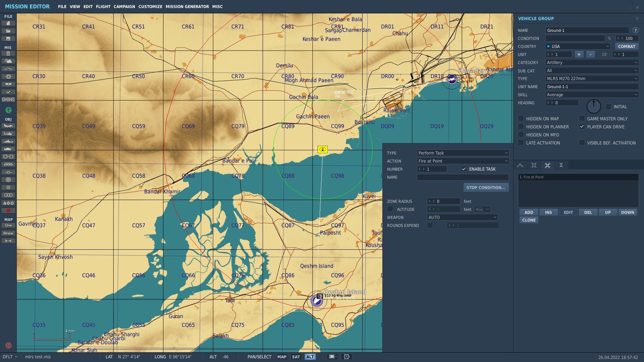Viewport: 644px width, 362px height.
Task: Select the helicopter group placement tool
Action: pyautogui.click(x=8, y=133)
